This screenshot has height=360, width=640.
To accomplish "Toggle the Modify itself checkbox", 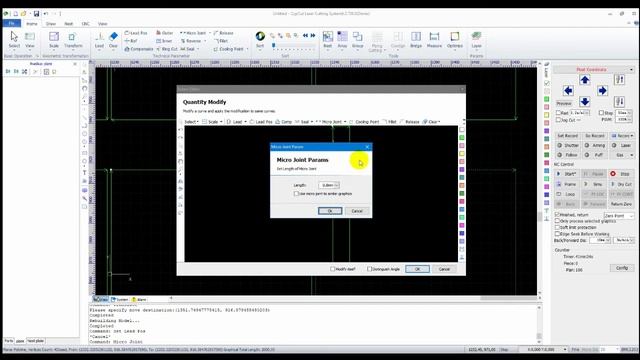I will pos(333,269).
